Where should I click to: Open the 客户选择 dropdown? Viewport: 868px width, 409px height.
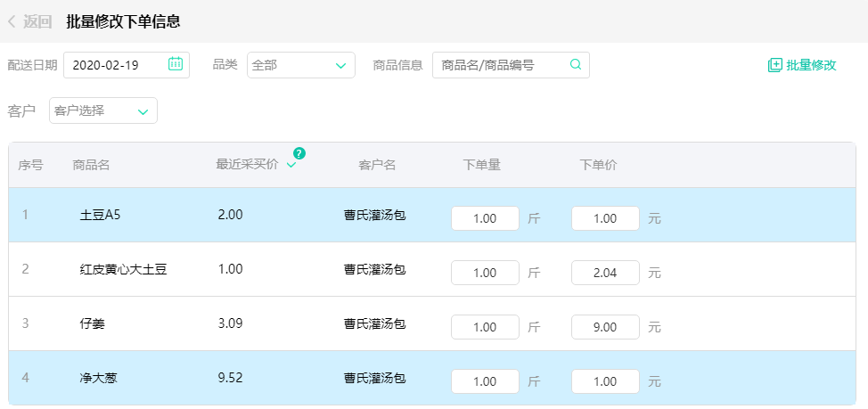coord(103,110)
